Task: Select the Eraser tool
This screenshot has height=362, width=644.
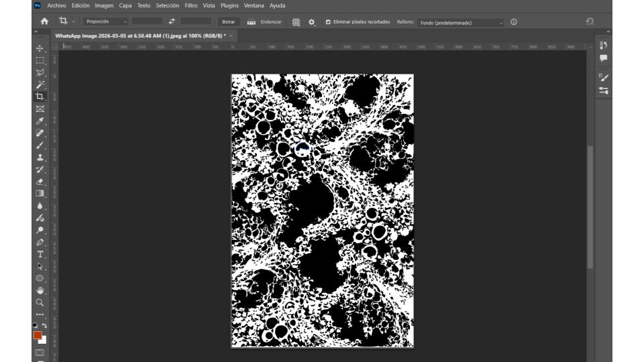Action: tap(40, 182)
